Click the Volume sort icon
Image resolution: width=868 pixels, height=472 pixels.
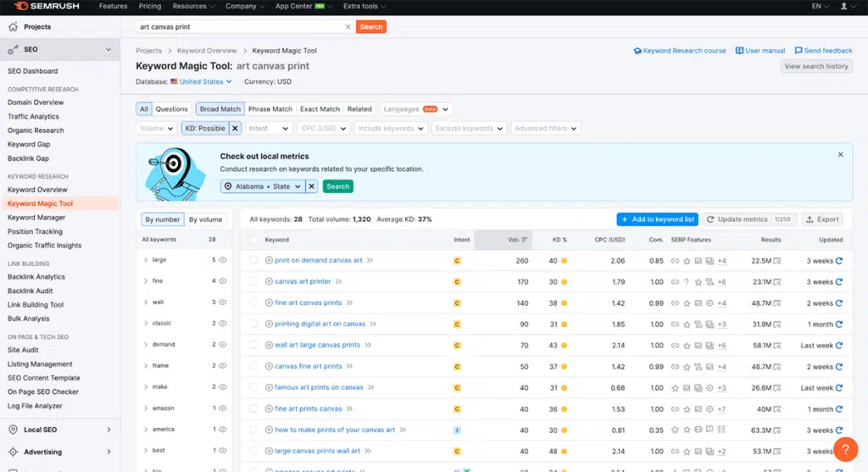[x=524, y=240]
